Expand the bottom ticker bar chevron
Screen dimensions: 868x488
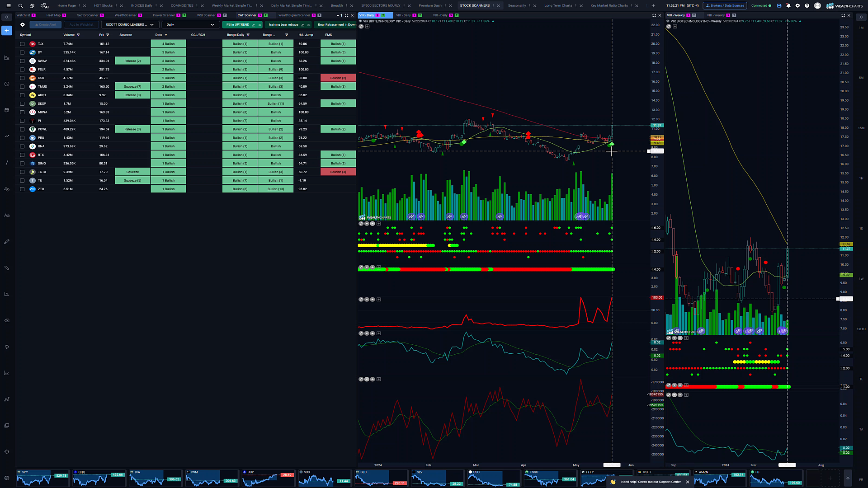click(848, 478)
